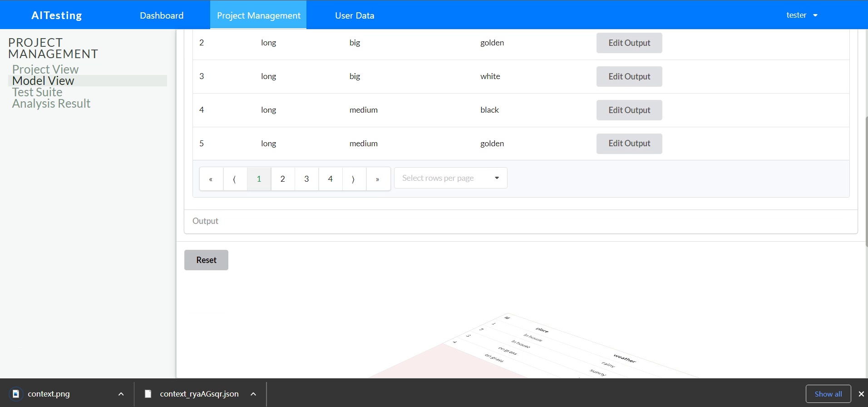868x407 pixels.
Task: Open options chevron for context.png download
Action: point(121,394)
